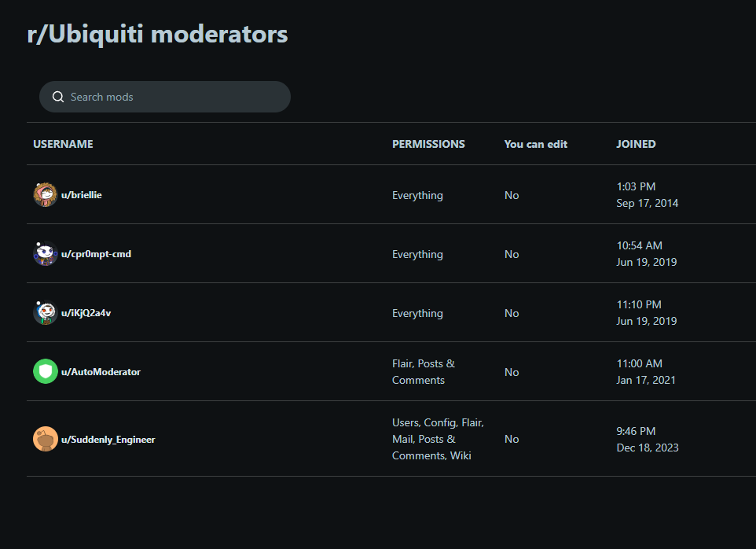Click the 10:54 AM Jun 19, 2019 date
The height and width of the screenshot is (549, 756).
pyautogui.click(x=647, y=254)
